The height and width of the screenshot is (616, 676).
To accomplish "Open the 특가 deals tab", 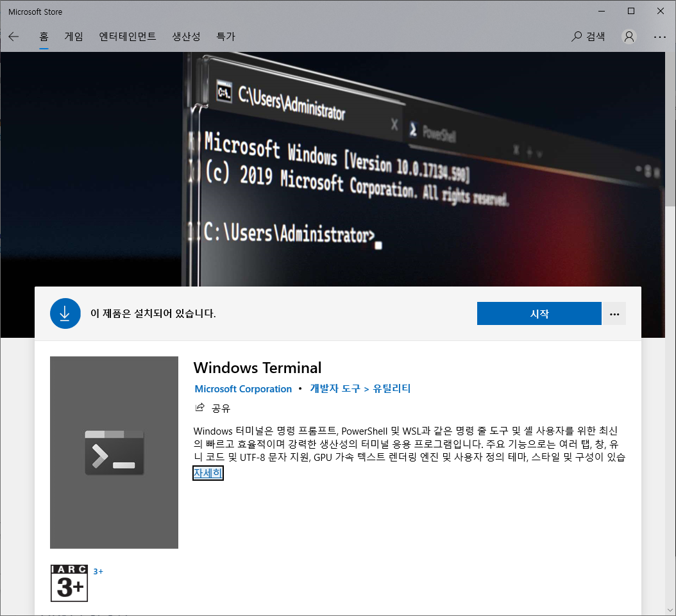I will point(226,37).
